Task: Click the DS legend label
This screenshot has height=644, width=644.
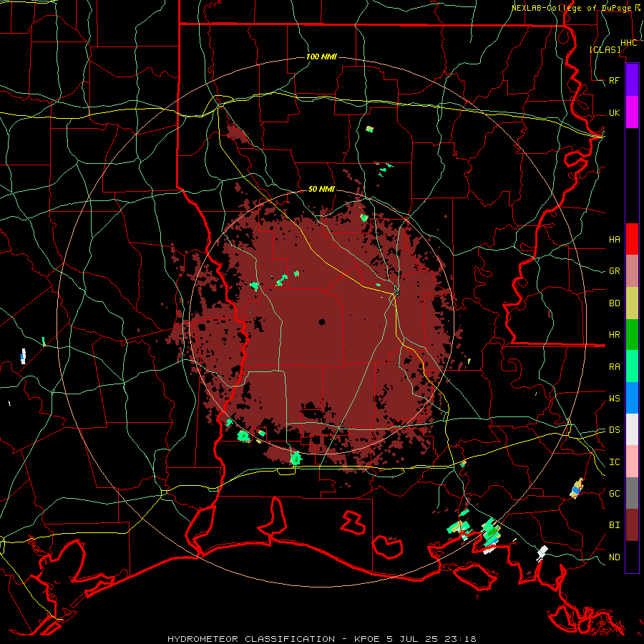Action: tap(614, 430)
